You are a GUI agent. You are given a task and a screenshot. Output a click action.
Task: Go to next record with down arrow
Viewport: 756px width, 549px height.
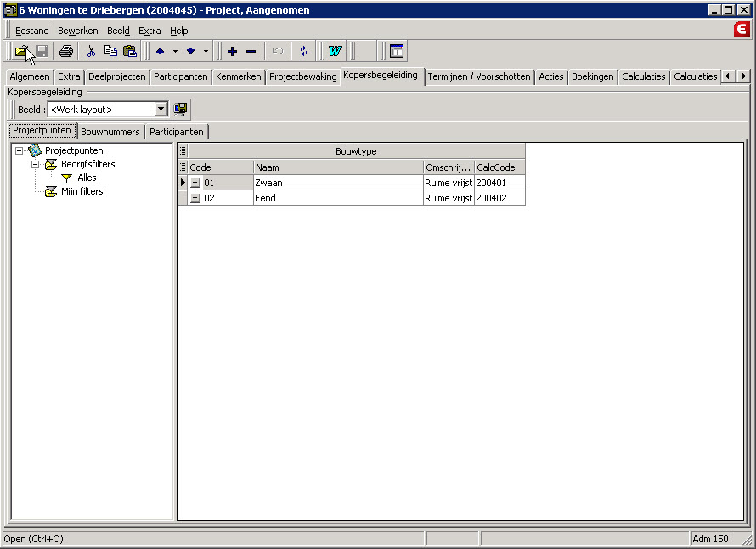pyautogui.click(x=191, y=51)
